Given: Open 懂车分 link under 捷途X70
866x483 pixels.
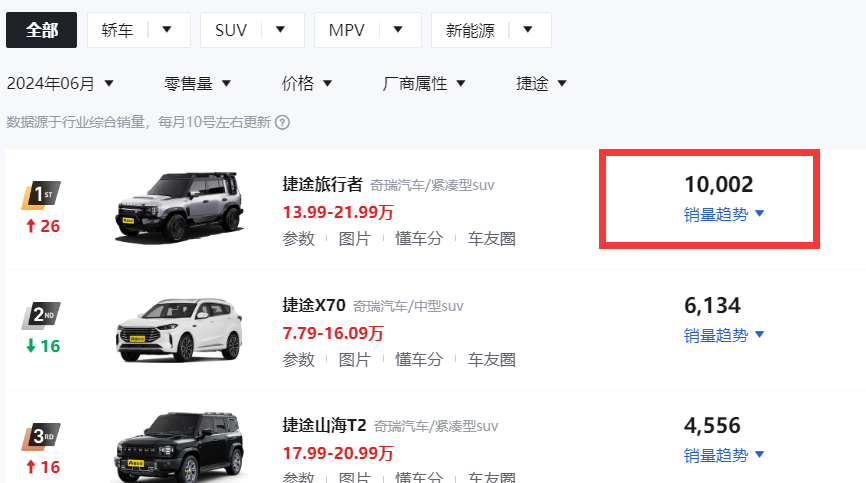Looking at the screenshot, I should pos(419,359).
